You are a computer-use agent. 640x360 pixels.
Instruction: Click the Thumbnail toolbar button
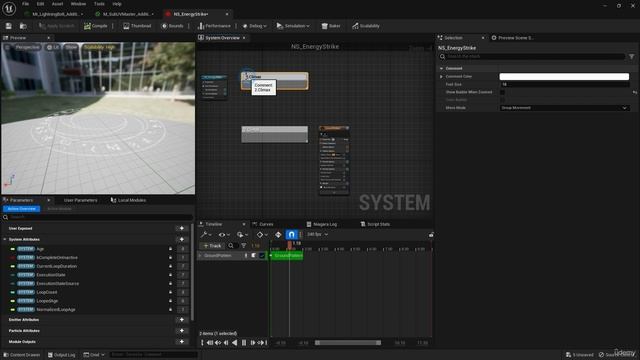137,26
